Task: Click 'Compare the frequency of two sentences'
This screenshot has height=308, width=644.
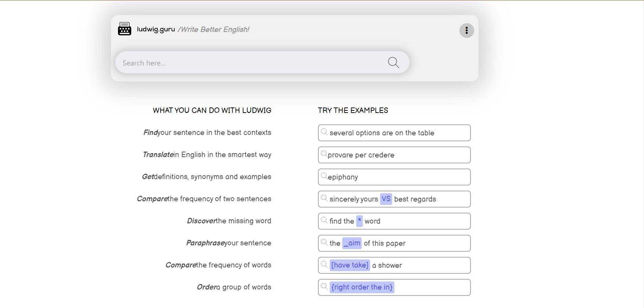Action: 204,199
